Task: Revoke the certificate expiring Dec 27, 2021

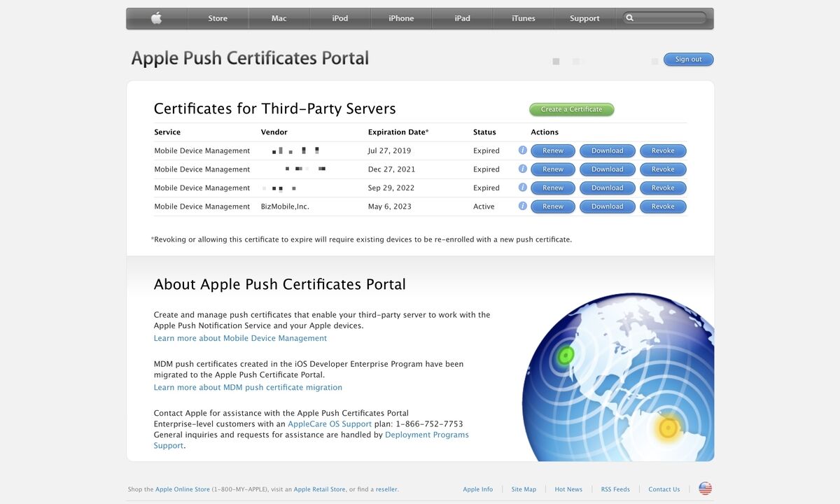Action: click(663, 169)
